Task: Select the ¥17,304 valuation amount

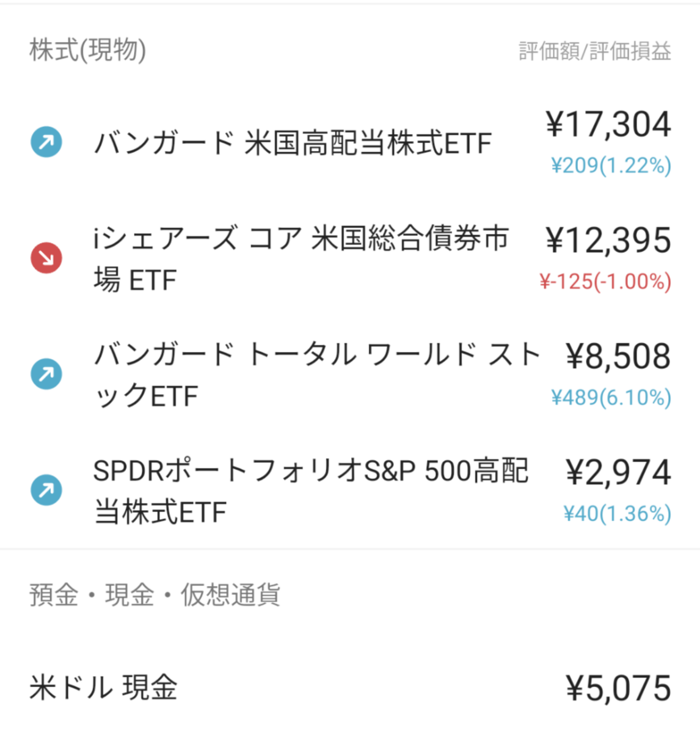Action: (x=608, y=124)
